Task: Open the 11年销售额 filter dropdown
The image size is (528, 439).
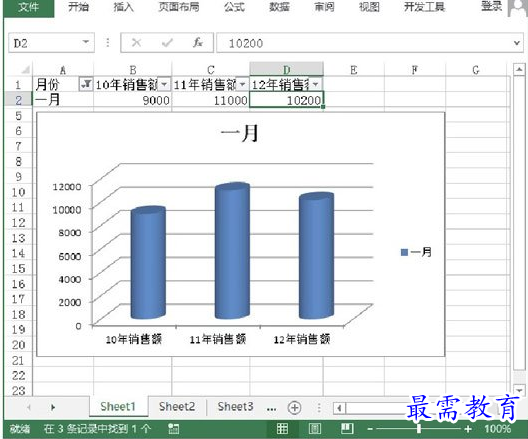Action: click(242, 84)
